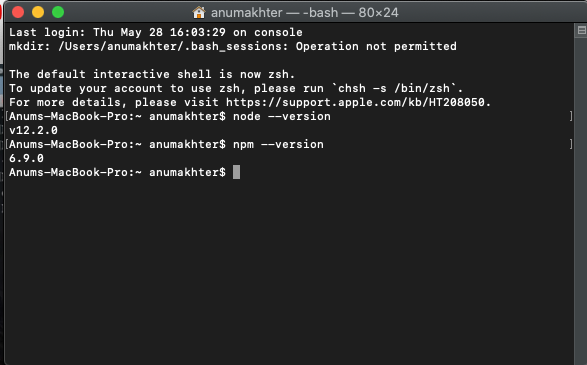
Task: Click the home folder icon in title bar
Action: pos(199,12)
